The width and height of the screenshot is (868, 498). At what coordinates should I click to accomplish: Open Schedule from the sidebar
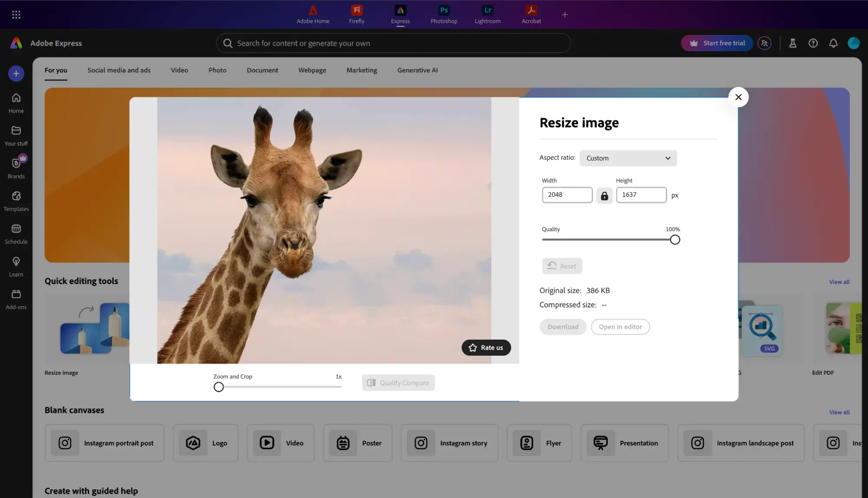click(16, 233)
